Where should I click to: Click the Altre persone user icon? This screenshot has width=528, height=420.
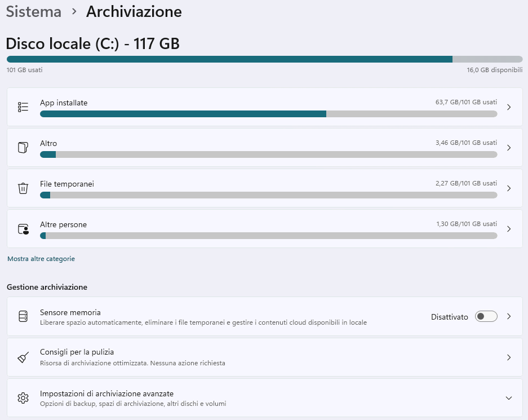pyautogui.click(x=23, y=229)
